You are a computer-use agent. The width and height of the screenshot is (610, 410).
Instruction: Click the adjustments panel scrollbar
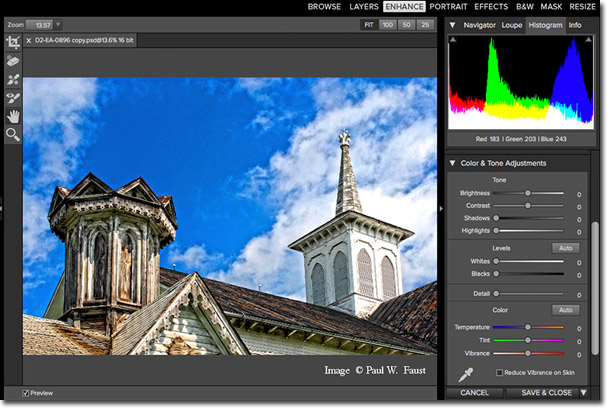point(595,288)
